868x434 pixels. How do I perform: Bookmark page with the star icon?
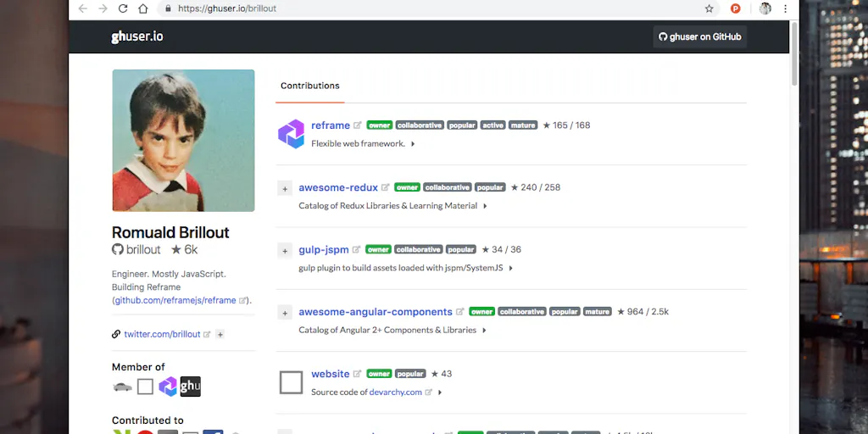pos(709,8)
